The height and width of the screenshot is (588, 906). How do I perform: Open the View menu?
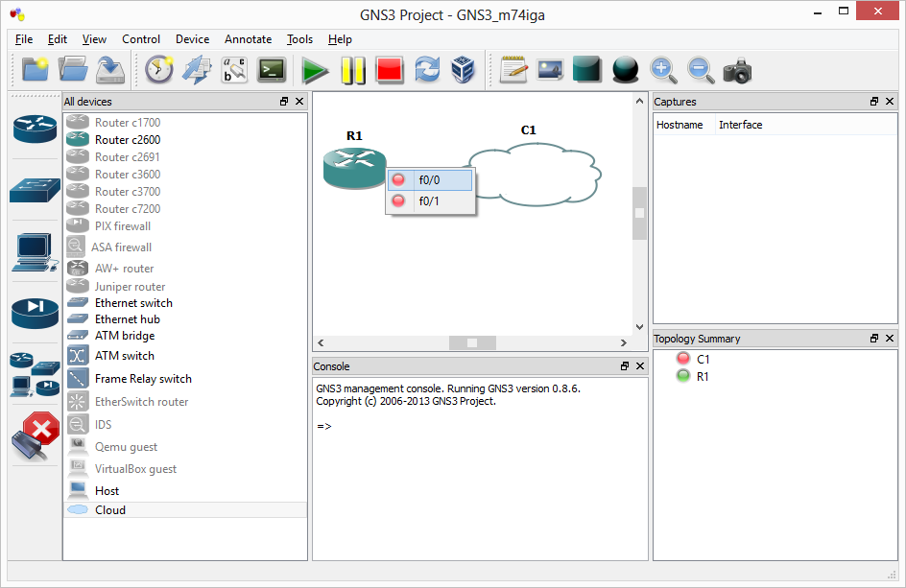[x=94, y=39]
